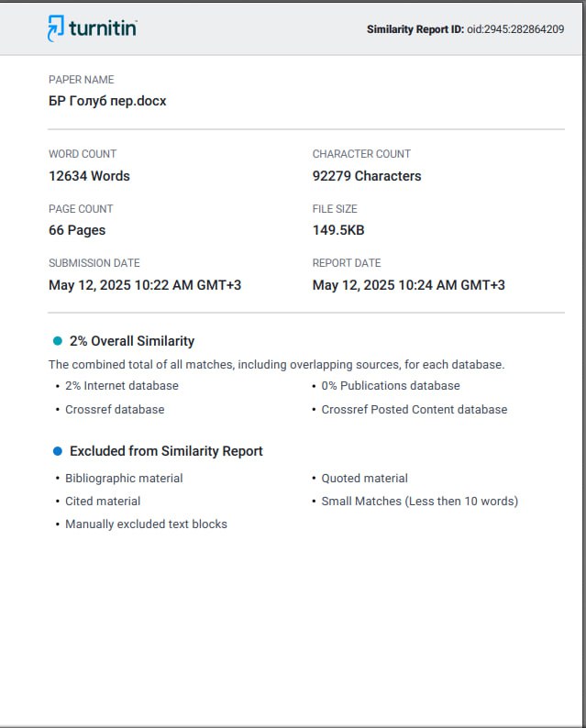Click the 2% Overall Similarity heading
586x728 pixels.
coord(132,341)
